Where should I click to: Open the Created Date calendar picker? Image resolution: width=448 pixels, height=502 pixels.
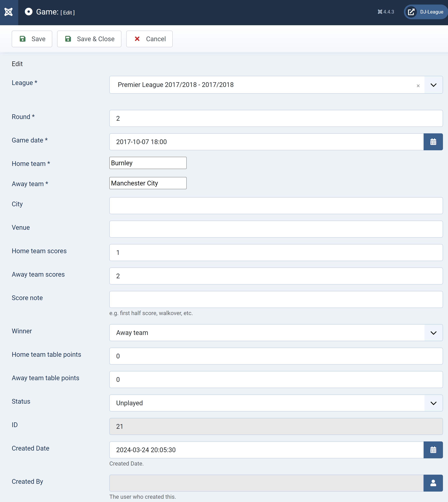tap(433, 450)
